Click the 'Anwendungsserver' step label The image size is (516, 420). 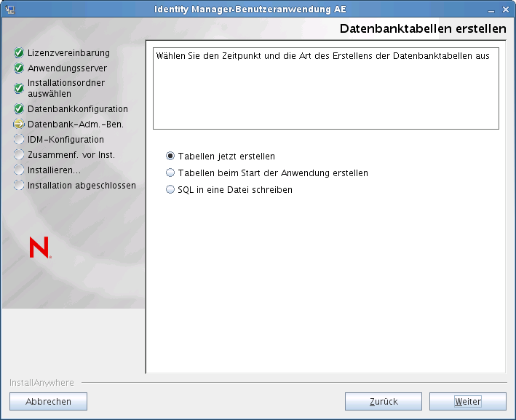click(x=67, y=68)
